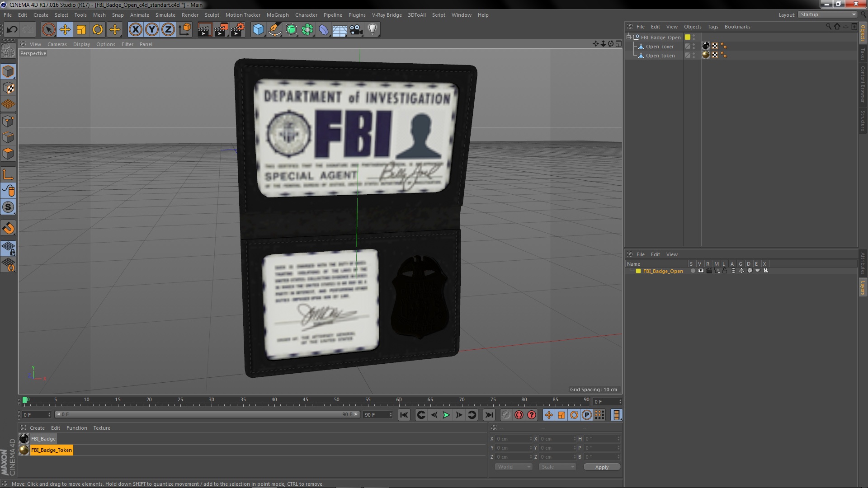This screenshot has height=488, width=868.
Task: Play the animation forward
Action: (446, 415)
